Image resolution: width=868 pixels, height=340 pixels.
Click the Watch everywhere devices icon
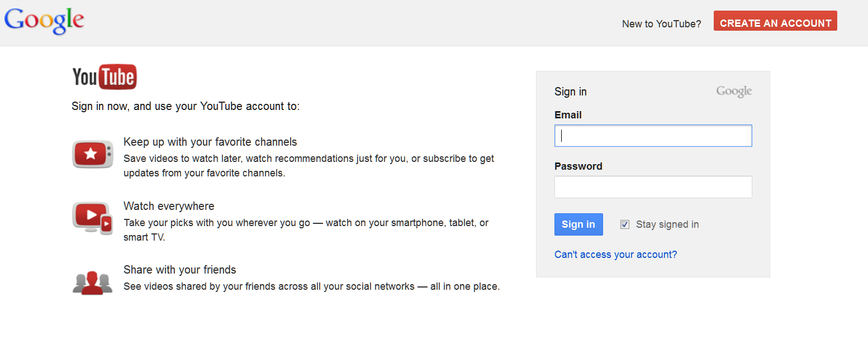tap(93, 218)
